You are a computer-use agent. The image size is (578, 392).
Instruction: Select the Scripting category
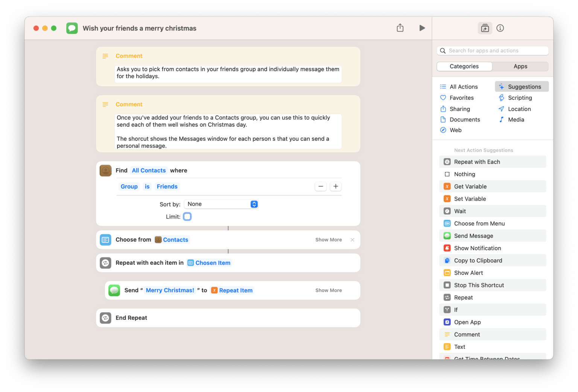[520, 98]
